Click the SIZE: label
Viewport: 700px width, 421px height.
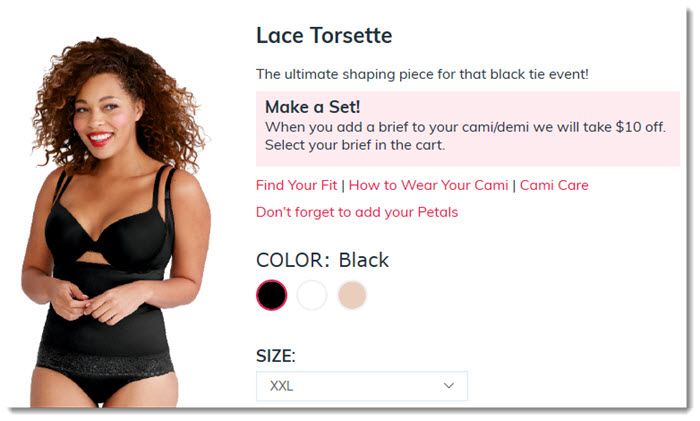pos(275,356)
